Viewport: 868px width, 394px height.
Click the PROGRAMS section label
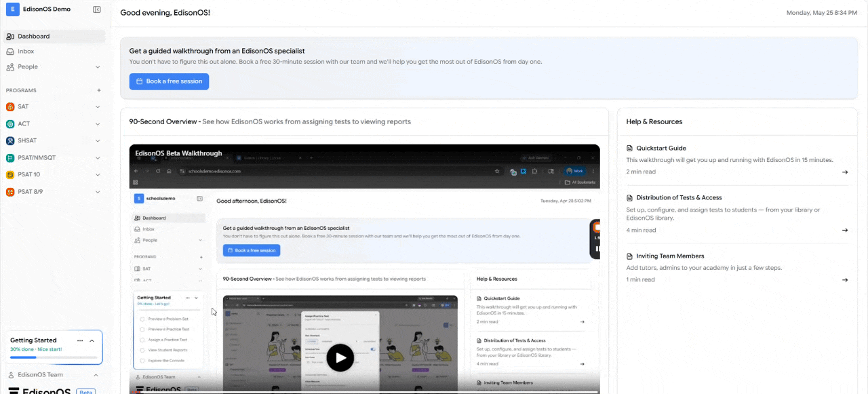click(x=21, y=90)
